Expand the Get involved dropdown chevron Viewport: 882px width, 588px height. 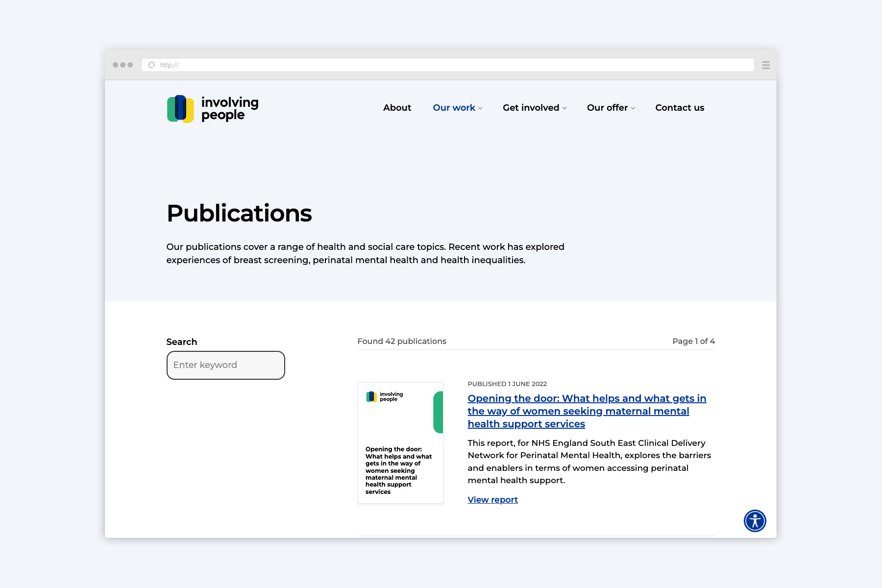[564, 108]
